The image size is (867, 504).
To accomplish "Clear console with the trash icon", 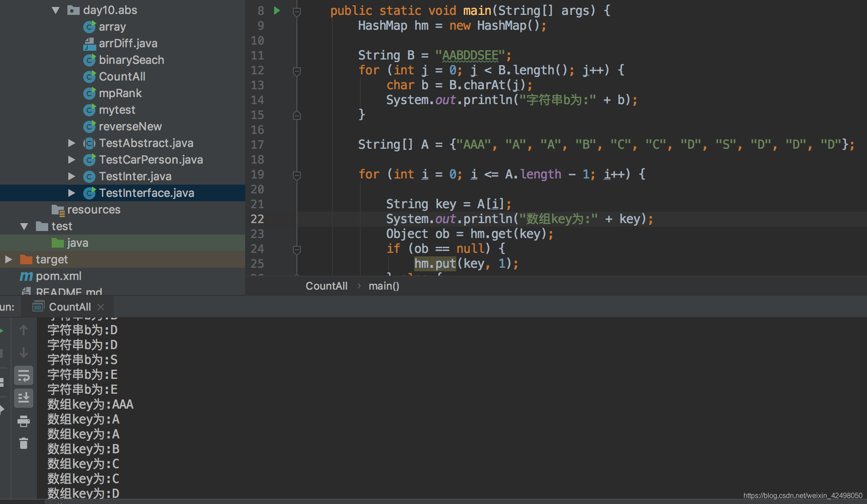I will point(24,443).
